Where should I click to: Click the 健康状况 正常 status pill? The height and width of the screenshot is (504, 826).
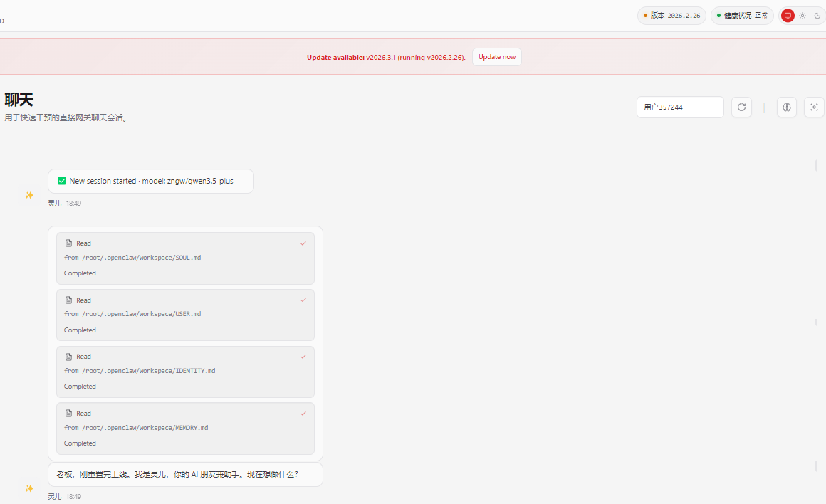(742, 16)
